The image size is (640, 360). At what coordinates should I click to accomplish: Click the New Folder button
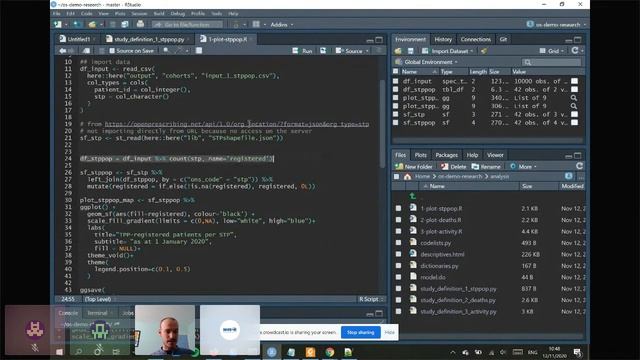414,167
